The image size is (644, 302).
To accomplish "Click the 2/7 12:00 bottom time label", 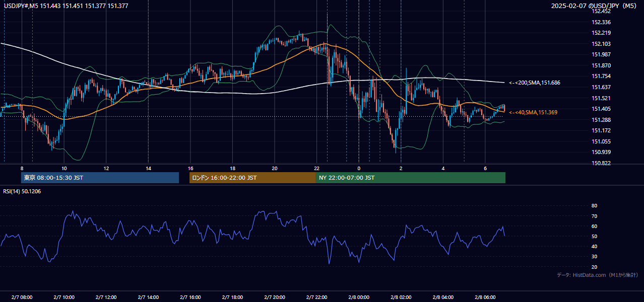I will click(x=106, y=297).
